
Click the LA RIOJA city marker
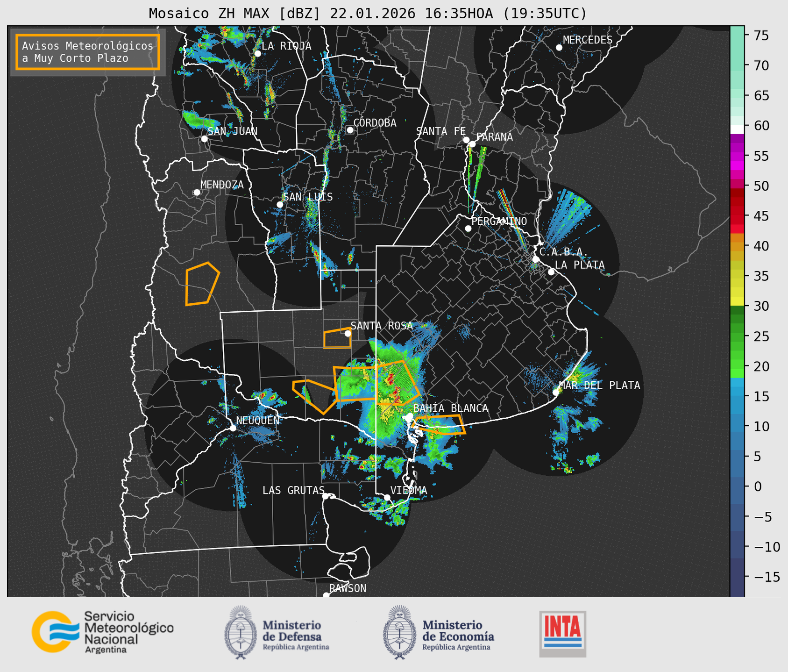(257, 54)
